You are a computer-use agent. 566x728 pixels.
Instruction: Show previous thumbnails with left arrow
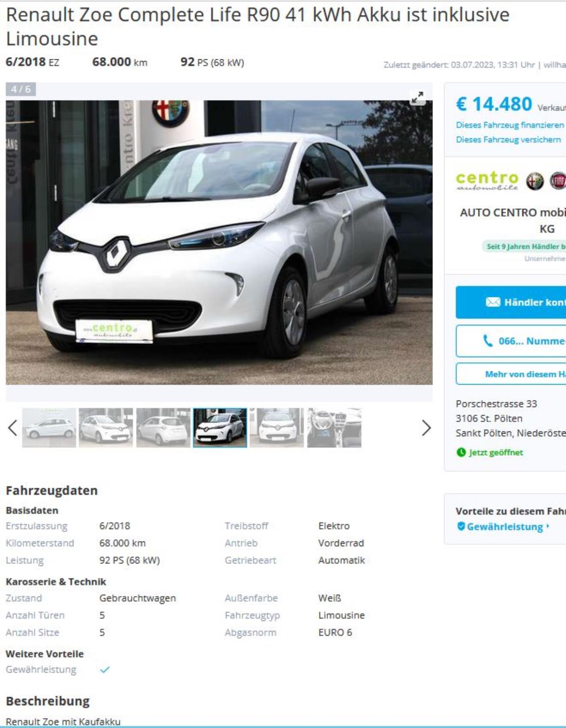click(x=13, y=428)
